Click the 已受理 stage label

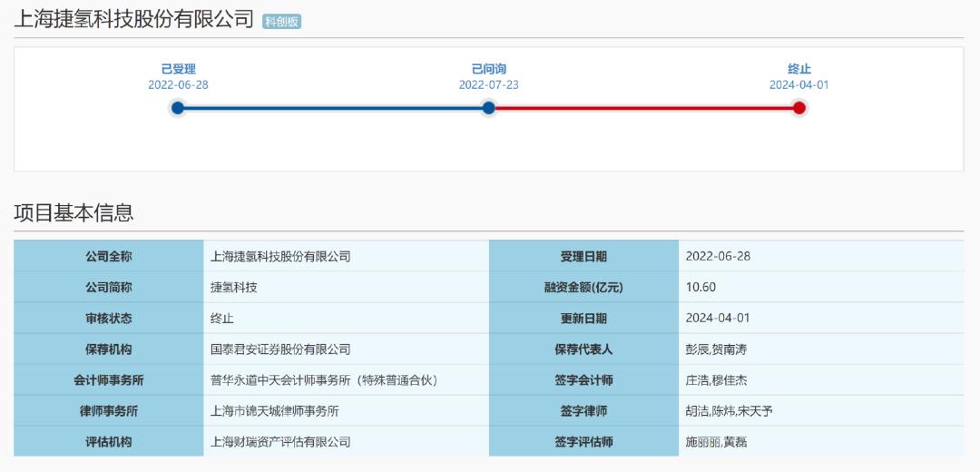[178, 69]
